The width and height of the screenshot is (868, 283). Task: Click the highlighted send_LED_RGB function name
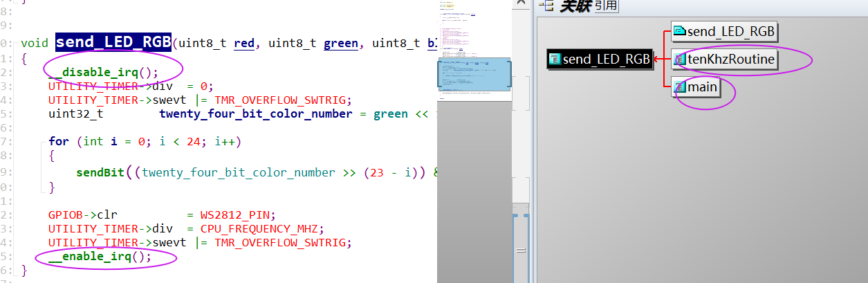[113, 43]
